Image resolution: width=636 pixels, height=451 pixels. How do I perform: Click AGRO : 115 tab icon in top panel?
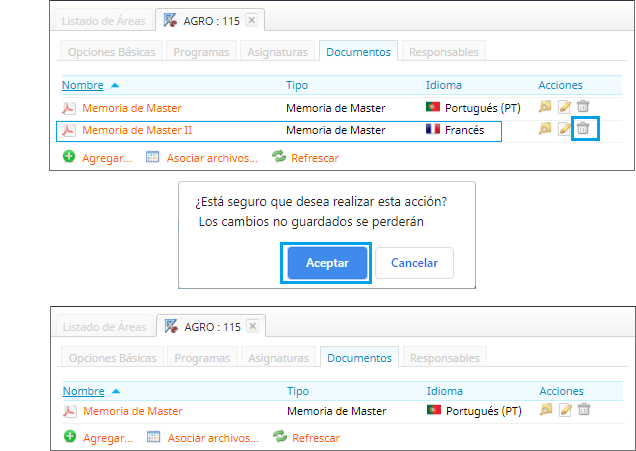point(170,20)
